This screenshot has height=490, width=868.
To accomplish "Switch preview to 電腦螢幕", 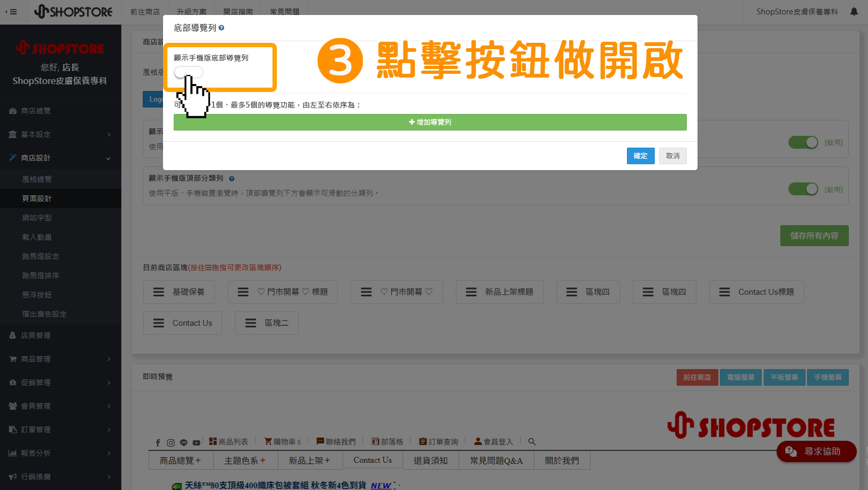I will pyautogui.click(x=741, y=377).
